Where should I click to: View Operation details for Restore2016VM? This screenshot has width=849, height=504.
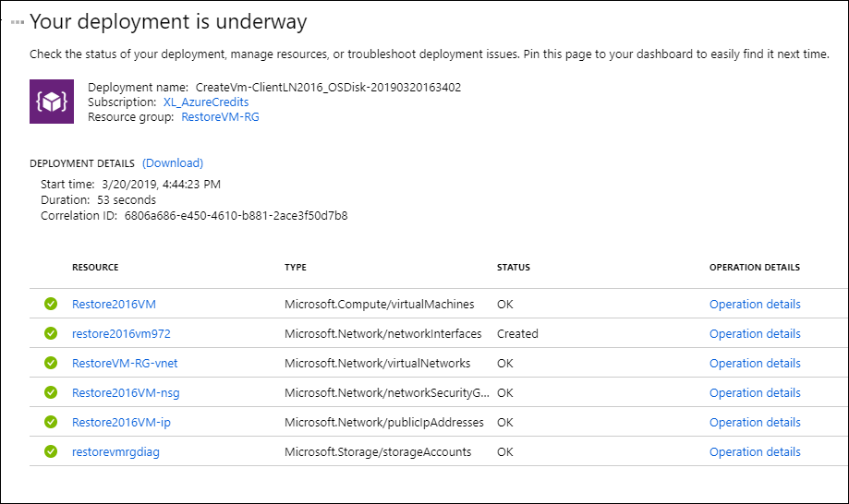pyautogui.click(x=755, y=305)
